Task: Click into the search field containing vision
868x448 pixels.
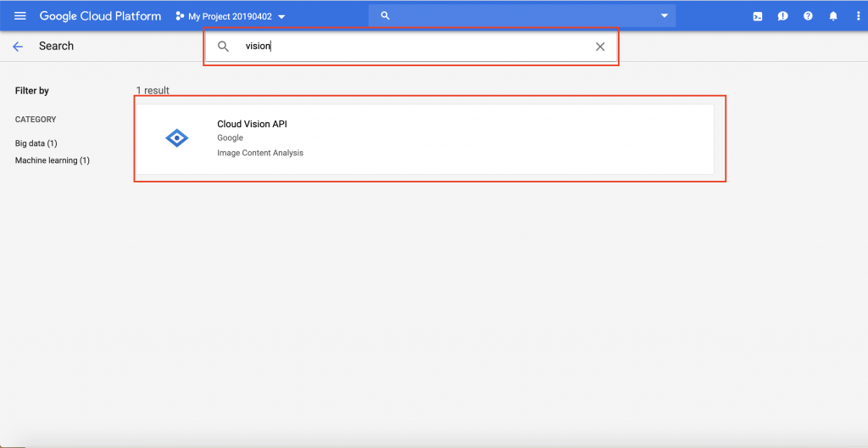Action: pos(411,47)
